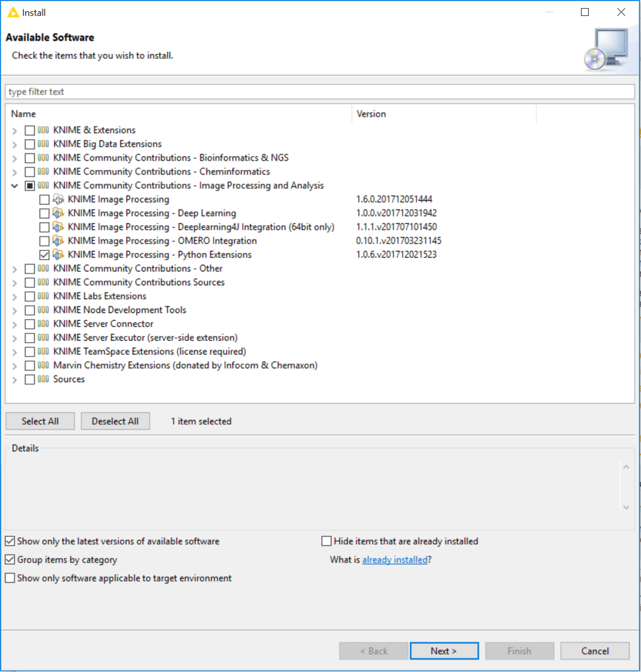Image resolution: width=641 pixels, height=672 pixels.
Task: Click Details scrollbar down arrow
Action: coord(626,507)
